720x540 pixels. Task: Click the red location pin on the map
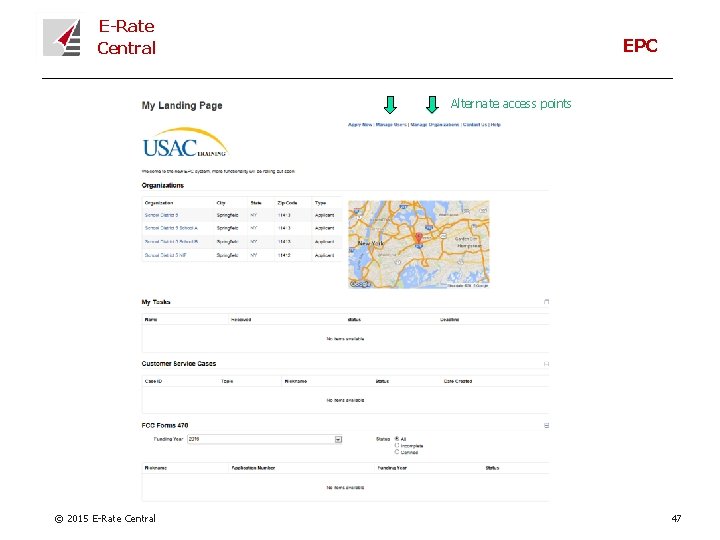(418, 237)
